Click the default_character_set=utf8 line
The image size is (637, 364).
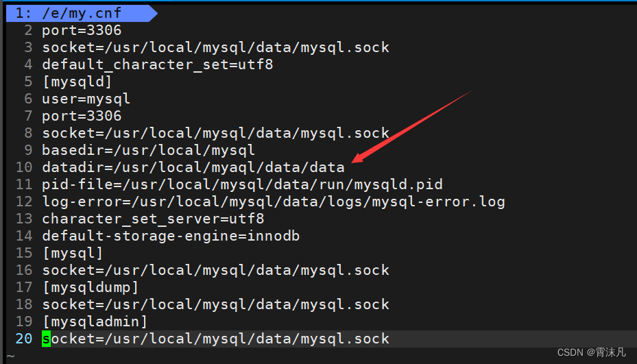pyautogui.click(x=157, y=64)
